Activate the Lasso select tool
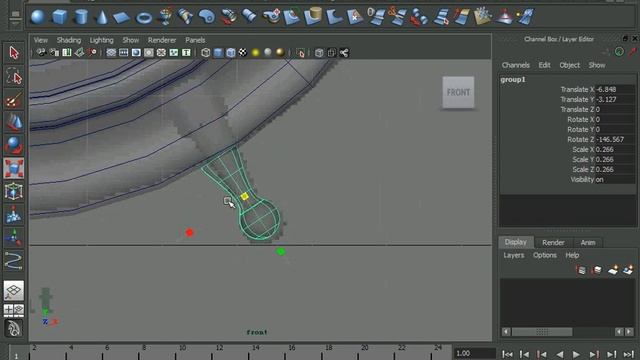This screenshot has width=640, height=360. click(14, 76)
